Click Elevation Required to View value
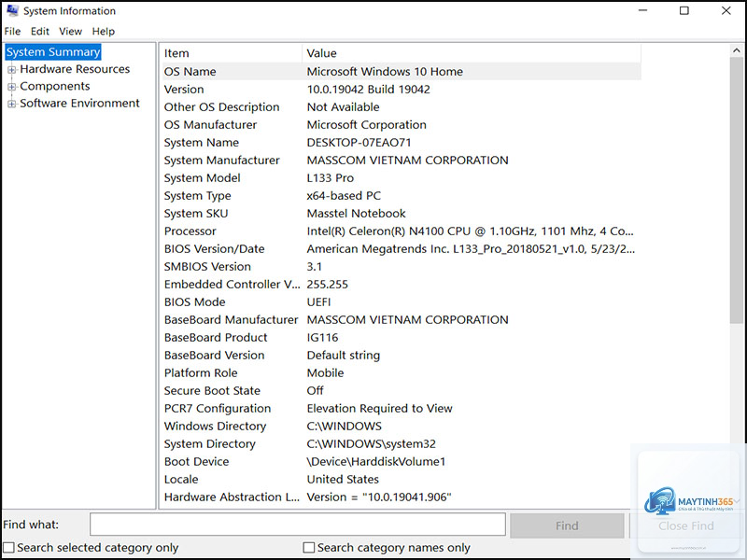This screenshot has width=747, height=560. [x=380, y=409]
